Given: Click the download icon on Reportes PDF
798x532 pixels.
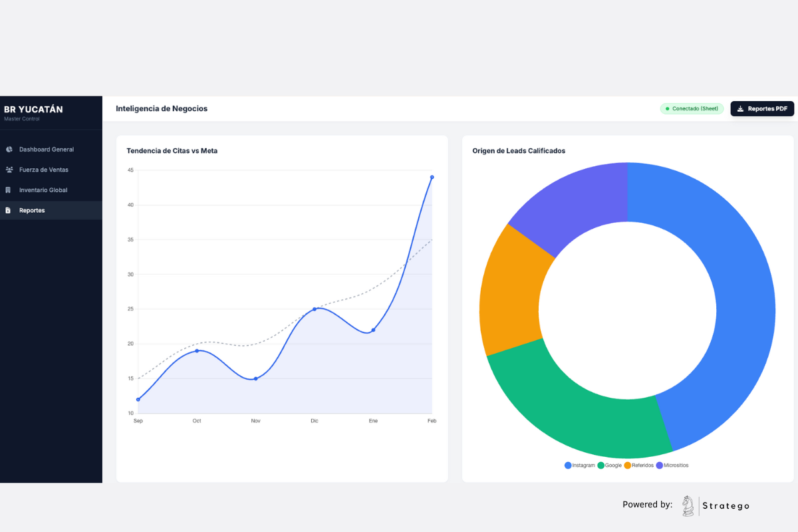Looking at the screenshot, I should [x=740, y=108].
